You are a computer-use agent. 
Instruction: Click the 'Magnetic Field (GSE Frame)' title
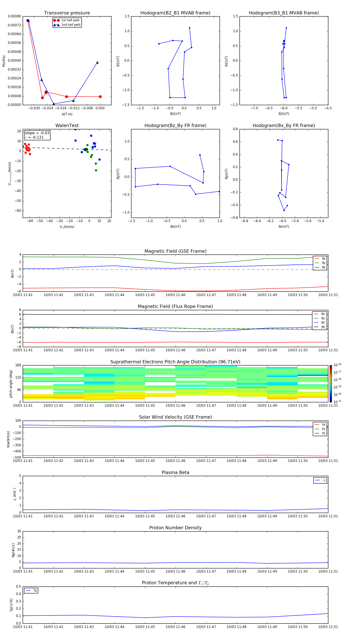pyautogui.click(x=175, y=251)
